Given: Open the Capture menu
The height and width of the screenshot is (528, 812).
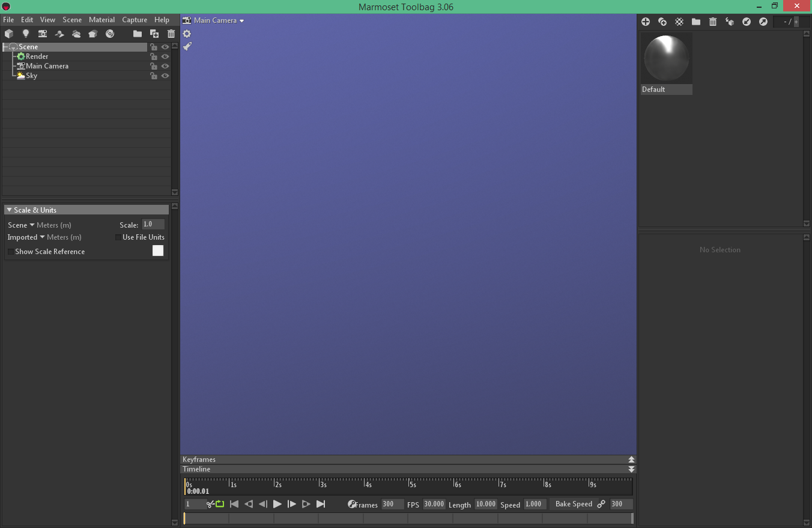Looking at the screenshot, I should 135,19.
